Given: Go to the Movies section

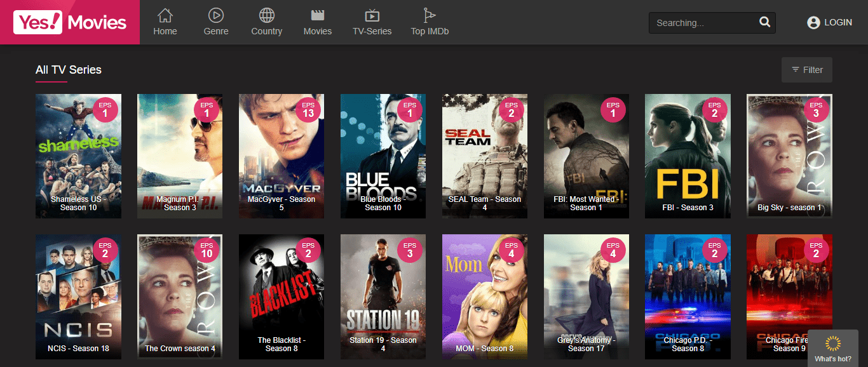Looking at the screenshot, I should 318,22.
